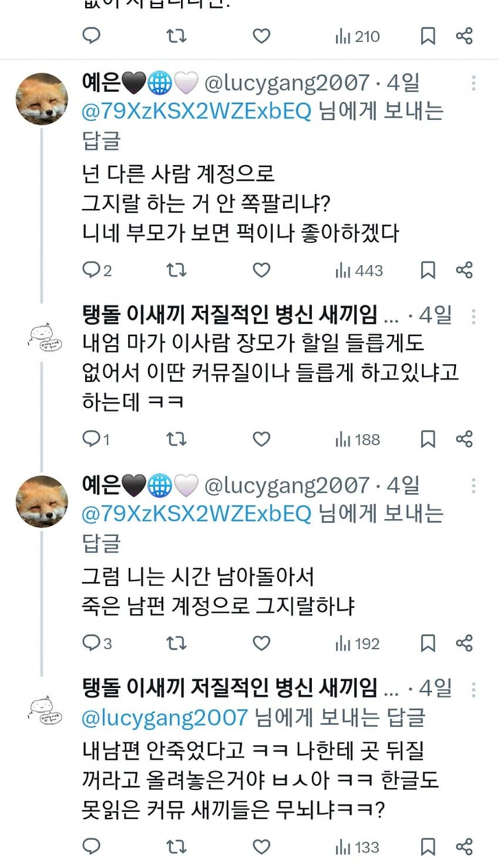Open replies on tweet with 192 views
This screenshot has width=499, height=868.
click(x=93, y=644)
